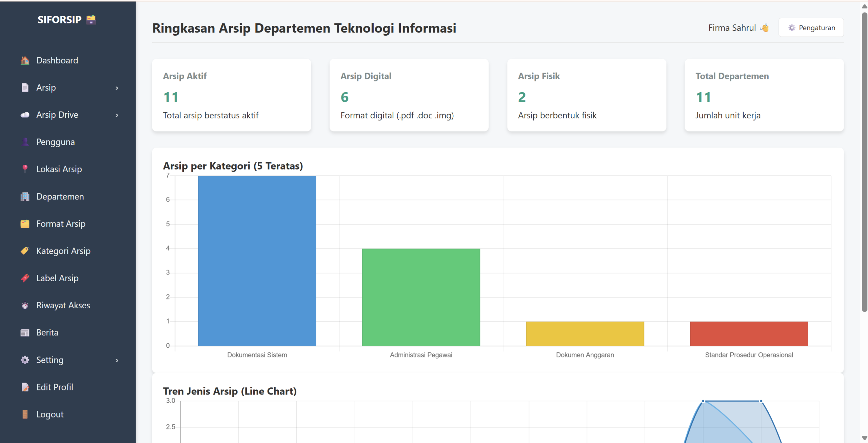Expand the Setting submenu chevron
Screen dimensions: 868x443
click(117, 360)
